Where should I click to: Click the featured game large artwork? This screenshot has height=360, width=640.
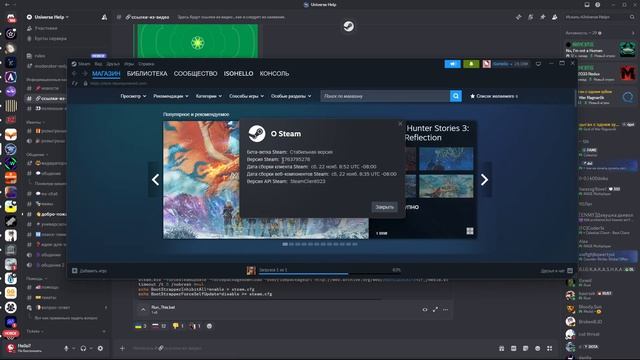click(x=201, y=180)
